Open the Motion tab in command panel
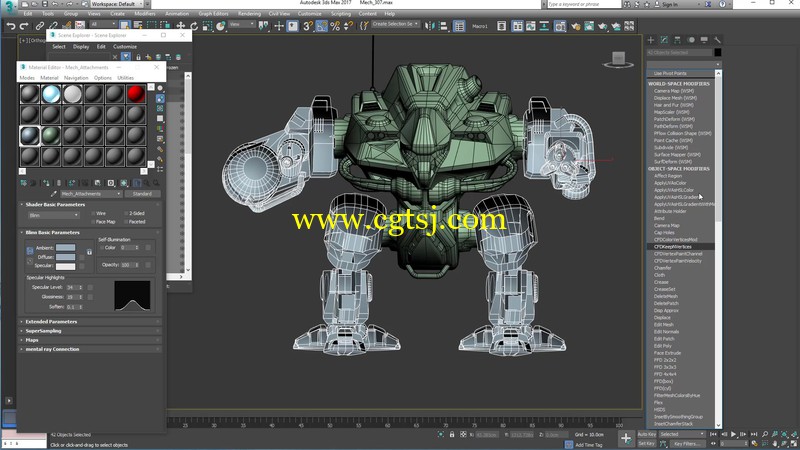 (x=691, y=40)
